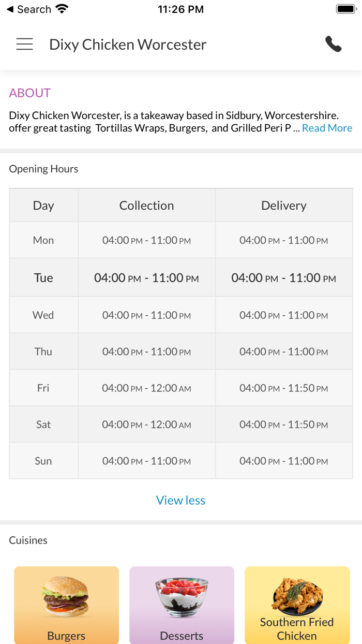Open the Burgers cuisine image
Screen dimensions: 362x644
pyautogui.click(x=66, y=597)
